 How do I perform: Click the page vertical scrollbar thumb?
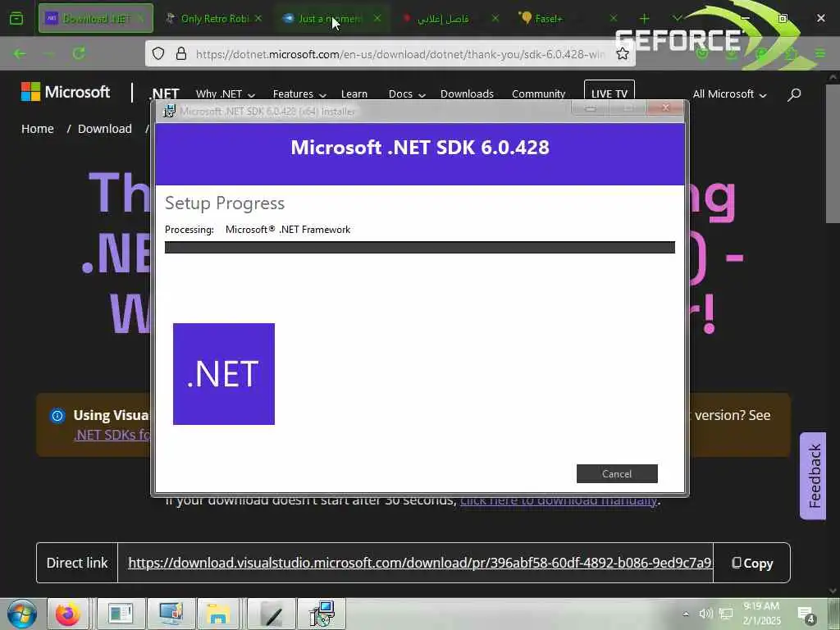click(833, 153)
